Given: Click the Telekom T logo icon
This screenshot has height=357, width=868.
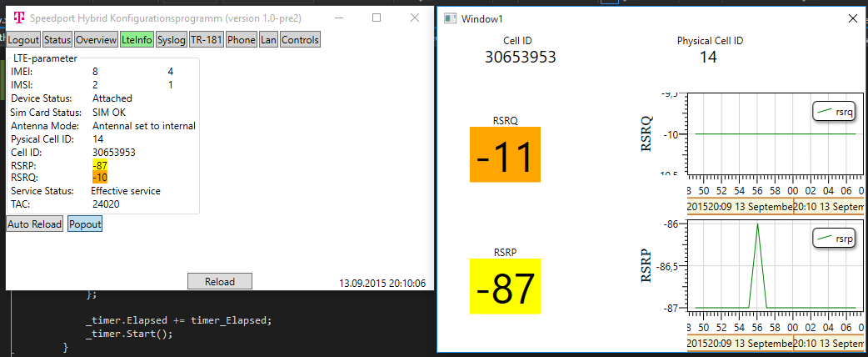Looking at the screenshot, I should pos(19,18).
